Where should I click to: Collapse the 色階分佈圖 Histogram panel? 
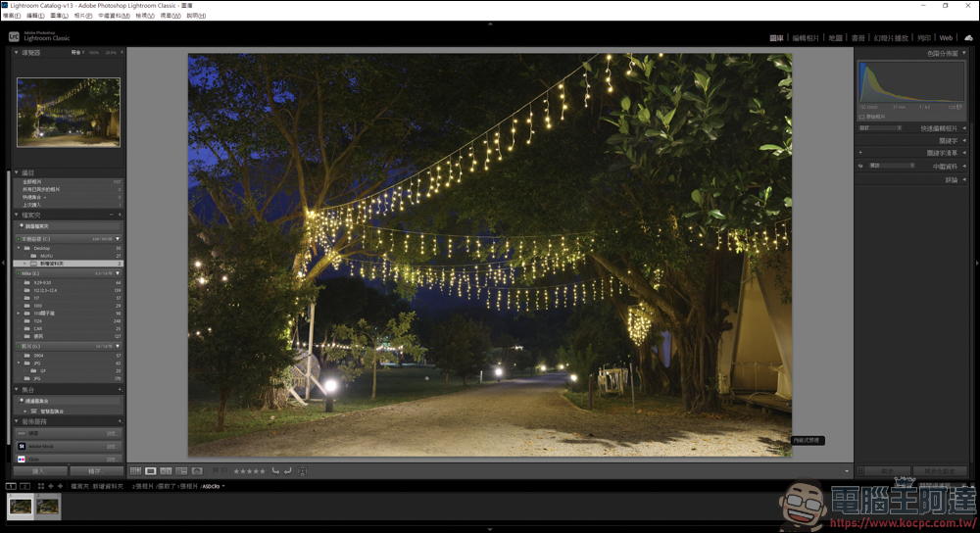point(964,53)
